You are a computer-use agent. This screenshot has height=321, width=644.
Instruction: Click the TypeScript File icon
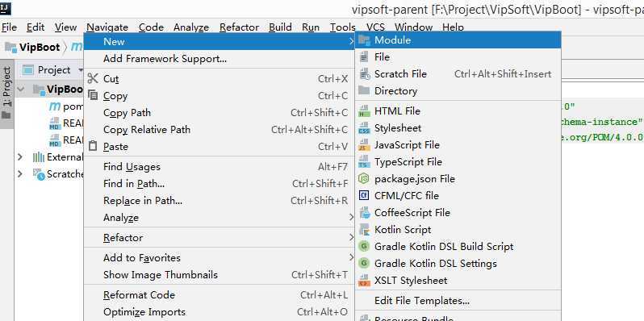(364, 162)
